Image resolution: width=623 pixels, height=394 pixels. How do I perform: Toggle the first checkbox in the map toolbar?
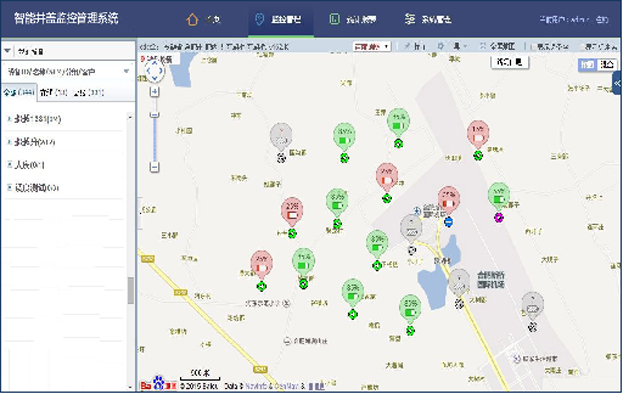pos(533,46)
